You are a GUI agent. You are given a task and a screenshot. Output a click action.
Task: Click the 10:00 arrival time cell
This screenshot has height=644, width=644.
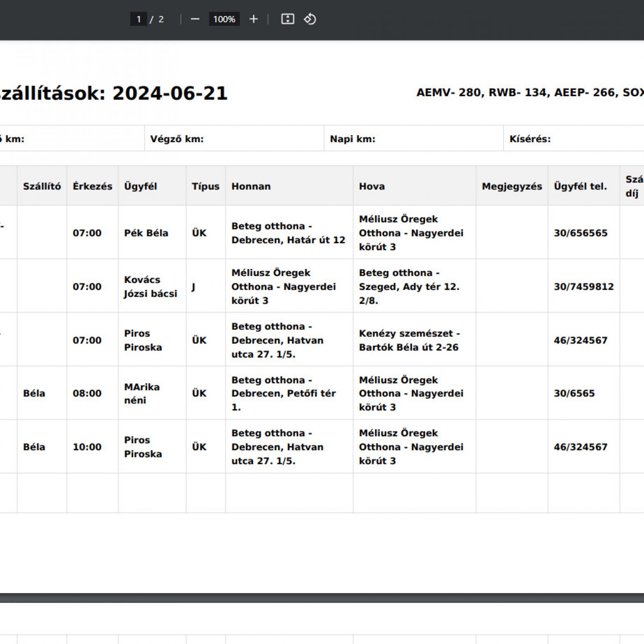tap(87, 447)
